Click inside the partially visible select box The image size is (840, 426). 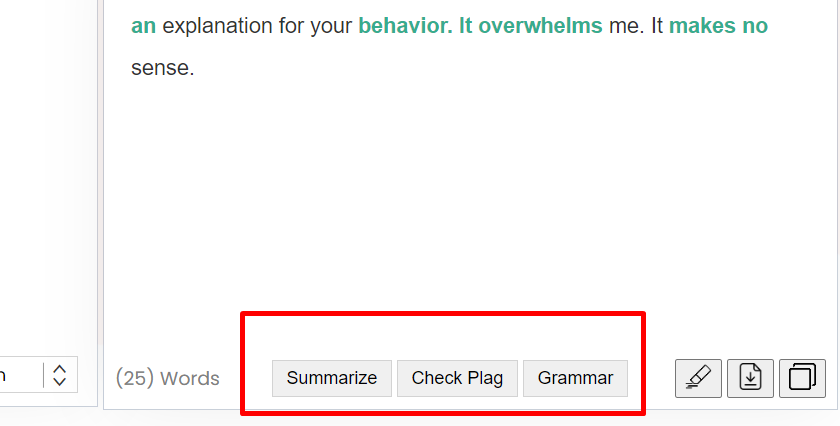(38, 375)
